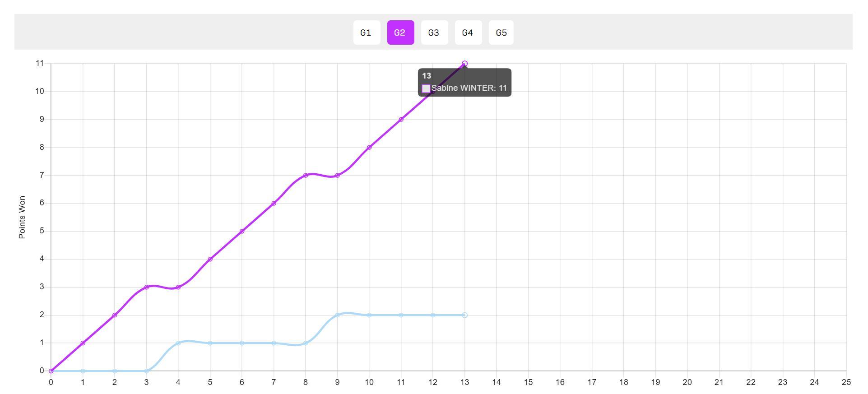The width and height of the screenshot is (868, 394).
Task: Click the light blue data point at rally 11
Action: [401, 315]
